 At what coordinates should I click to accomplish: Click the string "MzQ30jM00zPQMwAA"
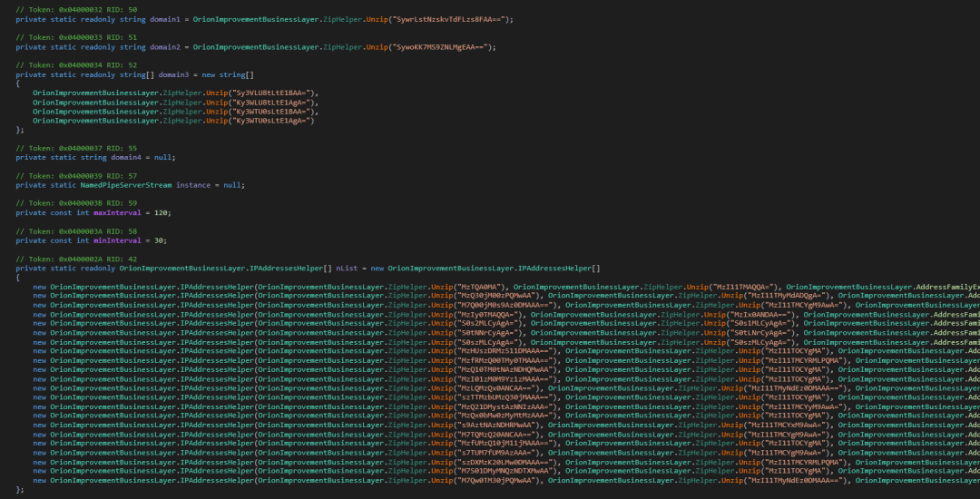(x=495, y=296)
